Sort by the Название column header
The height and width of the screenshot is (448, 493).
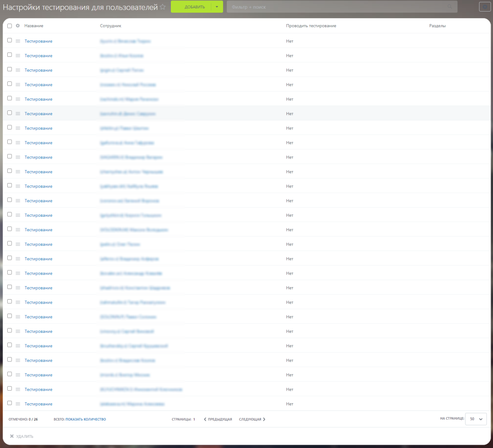coord(34,26)
